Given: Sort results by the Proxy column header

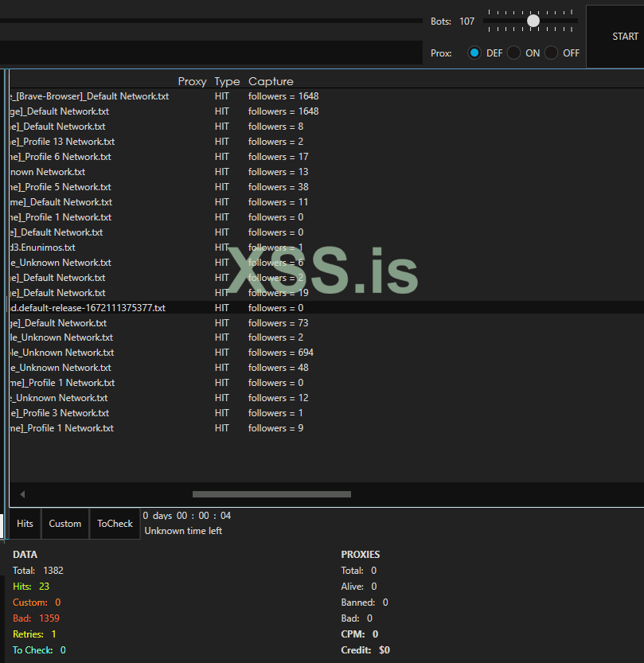Looking at the screenshot, I should 192,80.
